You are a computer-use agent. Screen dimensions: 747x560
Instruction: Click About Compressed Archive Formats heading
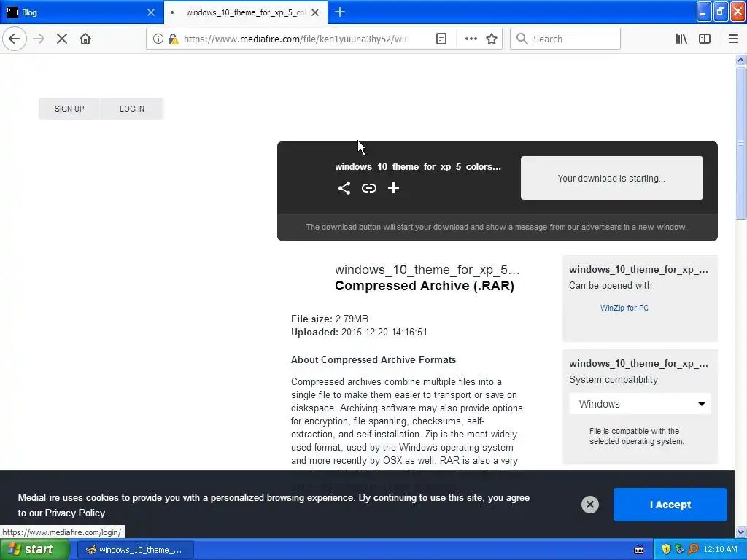[x=373, y=359]
